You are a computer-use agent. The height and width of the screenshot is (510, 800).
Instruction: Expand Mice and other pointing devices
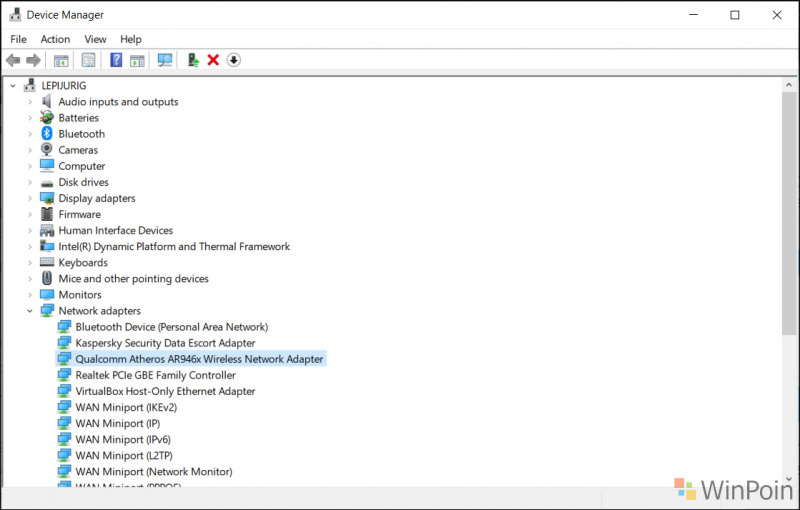click(30, 278)
